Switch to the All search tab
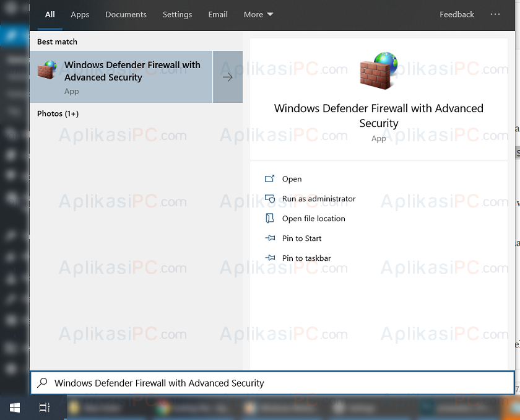Viewport: 520px width, 420px height. [x=50, y=15]
